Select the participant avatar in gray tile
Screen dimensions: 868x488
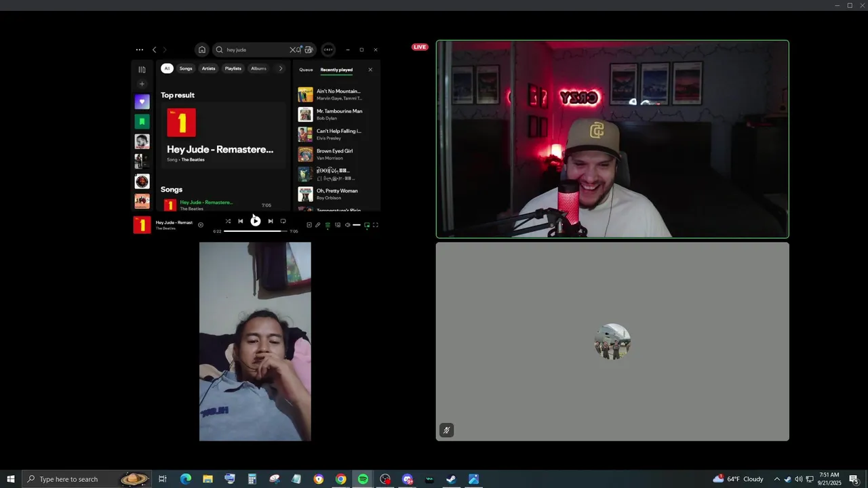tap(612, 342)
